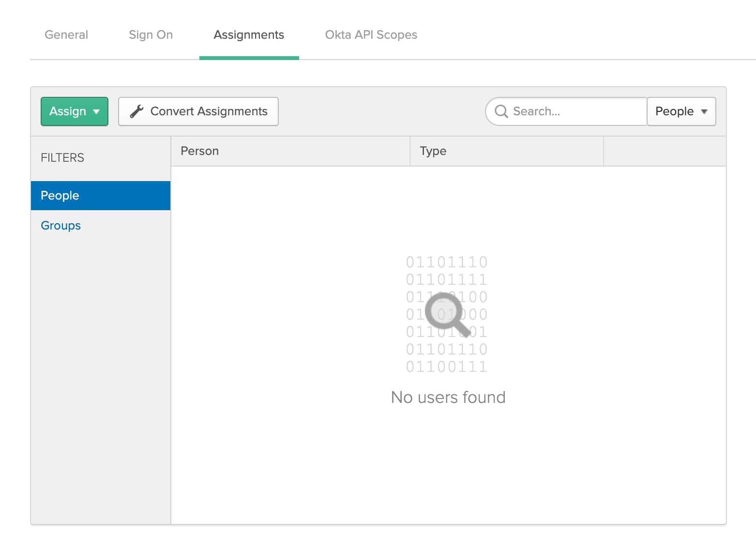The width and height of the screenshot is (756, 553).
Task: Click the large magnifying glass empty-state illustration
Action: coord(447,314)
